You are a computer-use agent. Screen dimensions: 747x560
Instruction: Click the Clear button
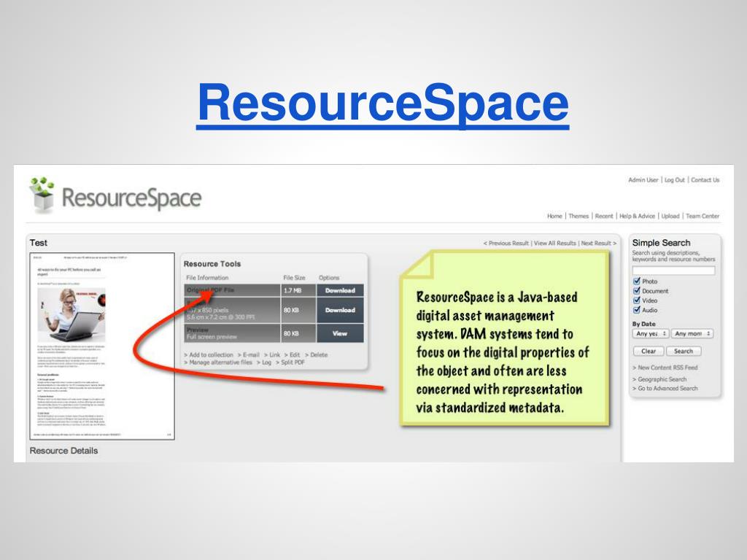649,351
